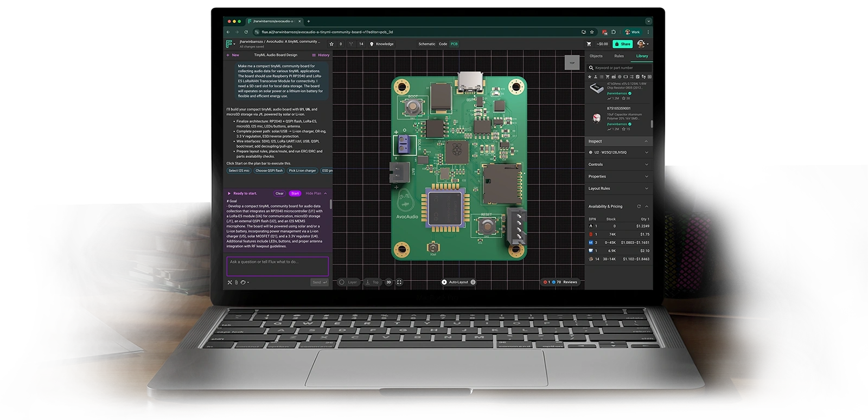The height and width of the screenshot is (420, 868).
Task: Toggle the Top side button
Action: point(373,282)
